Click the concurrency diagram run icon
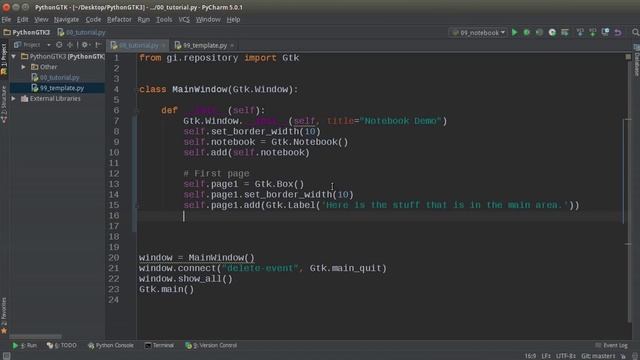 (564, 32)
